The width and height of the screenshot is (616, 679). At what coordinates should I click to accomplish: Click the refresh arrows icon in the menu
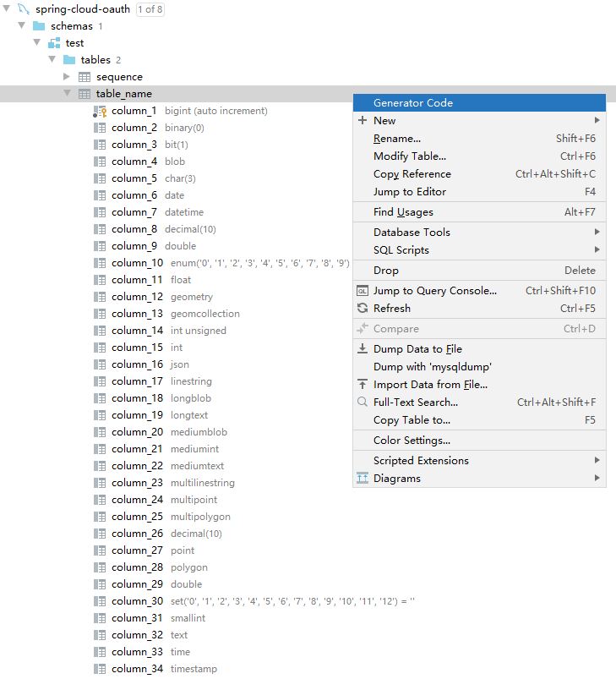coord(363,308)
